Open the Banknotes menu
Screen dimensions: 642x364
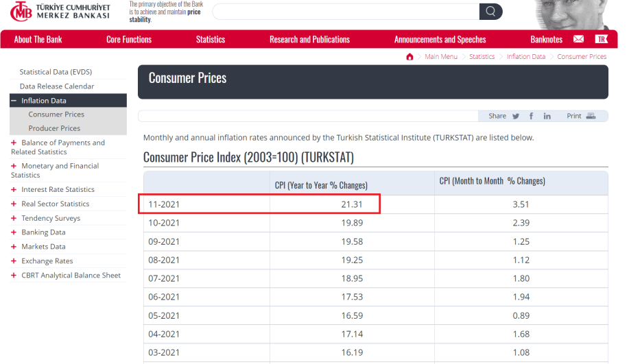tap(546, 39)
